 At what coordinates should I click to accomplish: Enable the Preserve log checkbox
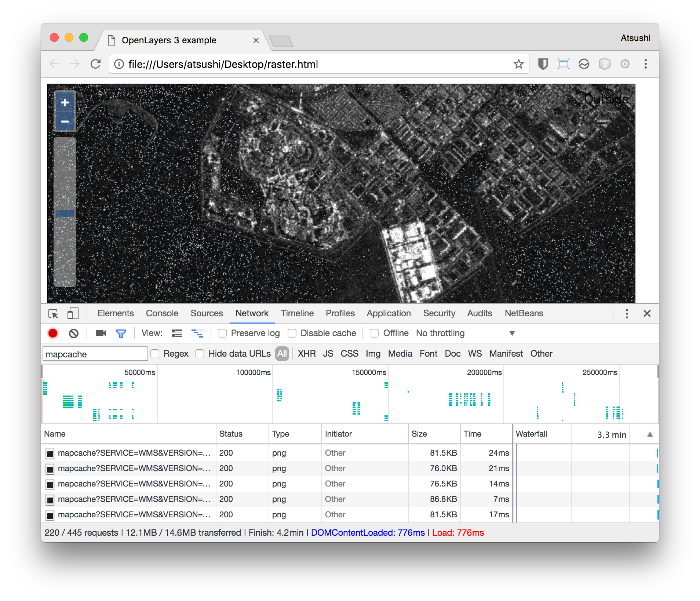[x=222, y=333]
